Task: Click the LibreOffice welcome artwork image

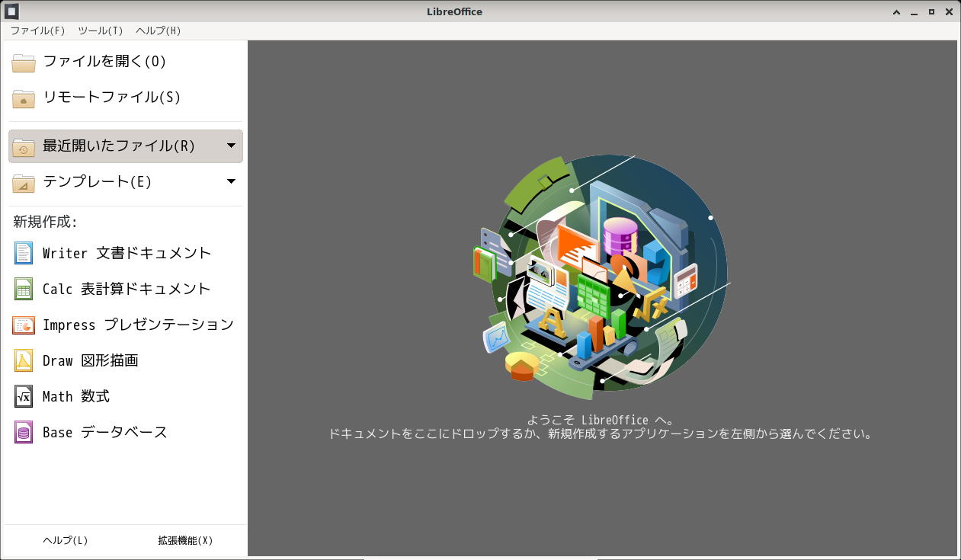Action: [602, 277]
